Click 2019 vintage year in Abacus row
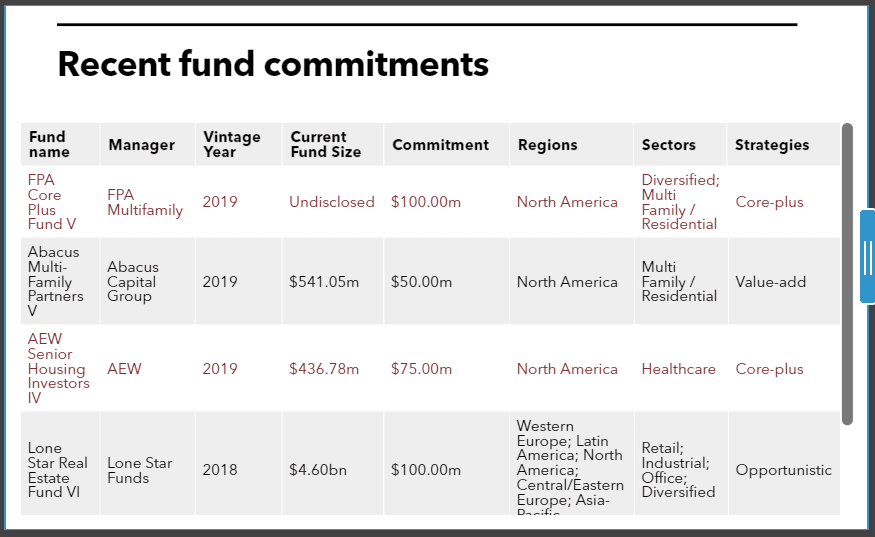The image size is (875, 537). pyautogui.click(x=220, y=282)
